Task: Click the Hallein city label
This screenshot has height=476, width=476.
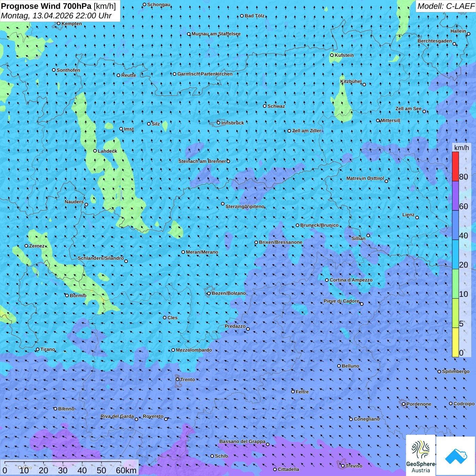Action: [458, 31]
